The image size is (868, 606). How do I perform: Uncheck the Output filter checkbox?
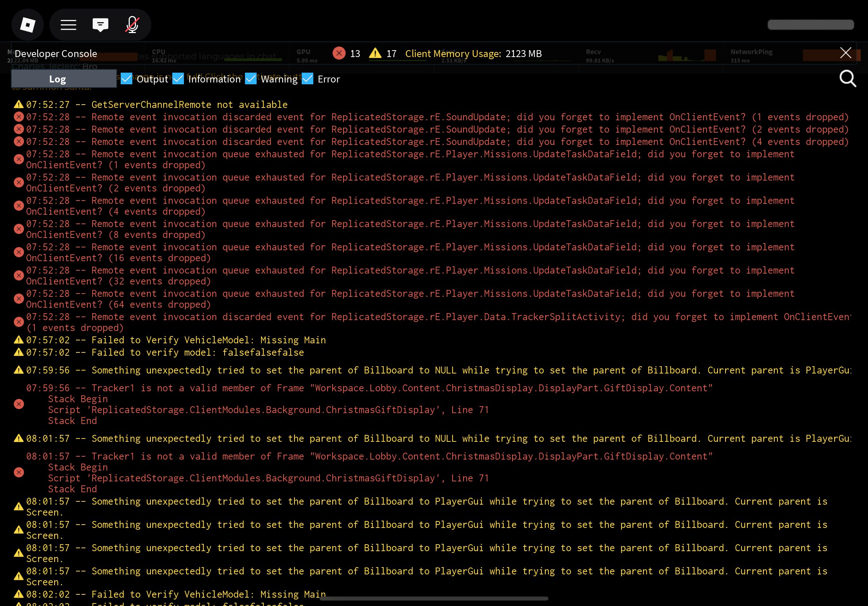point(126,79)
